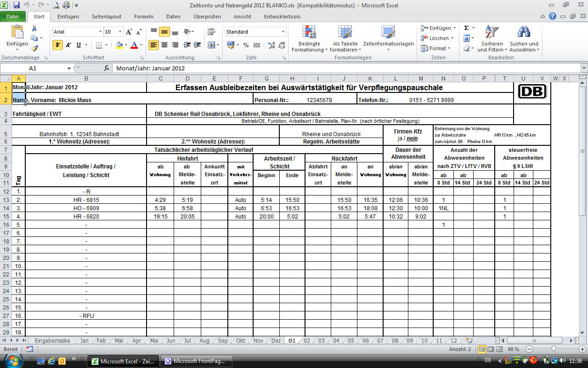This screenshot has height=368, width=588.
Task: Switch to the Formeln ribbon tab
Action: tap(143, 17)
